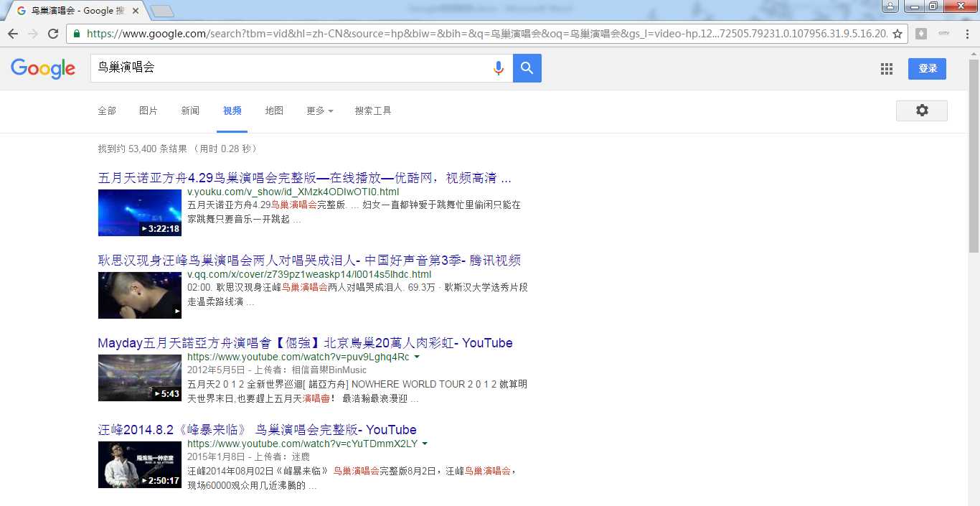The height and width of the screenshot is (506, 980).
Task: Open 汪峰2014.8.2《峰暴来临》 result link
Action: pyautogui.click(x=257, y=430)
